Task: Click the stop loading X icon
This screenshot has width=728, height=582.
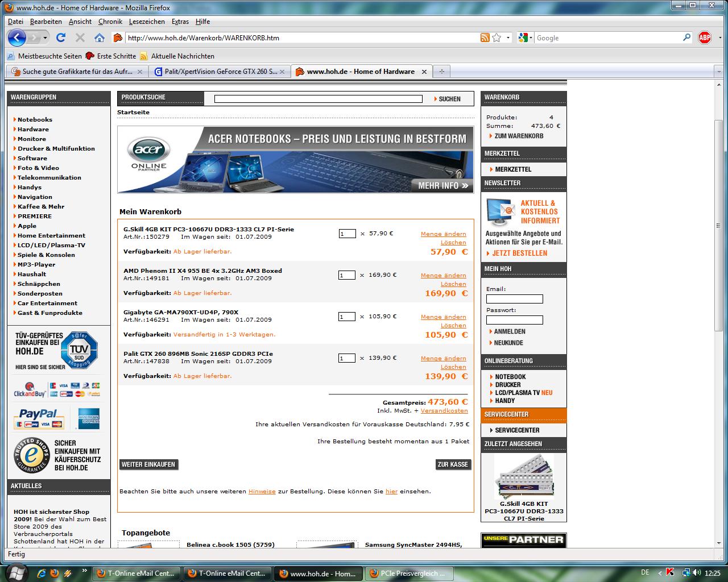Action: tap(80, 38)
